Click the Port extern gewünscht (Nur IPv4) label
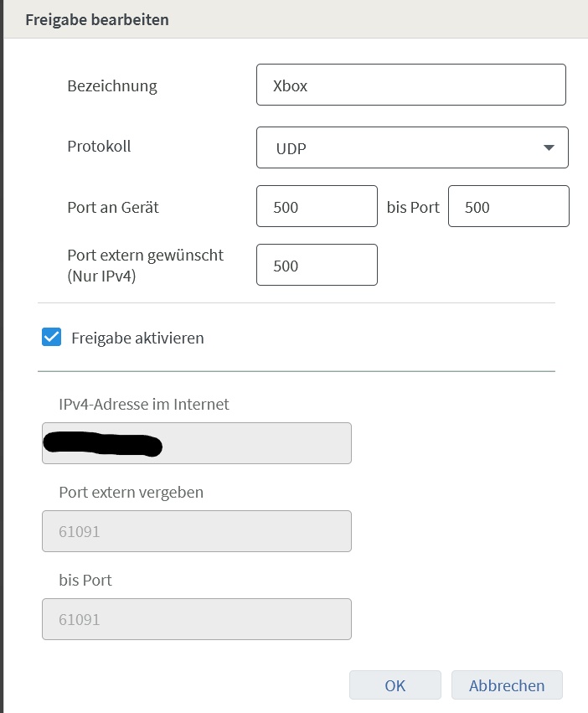 [x=145, y=264]
